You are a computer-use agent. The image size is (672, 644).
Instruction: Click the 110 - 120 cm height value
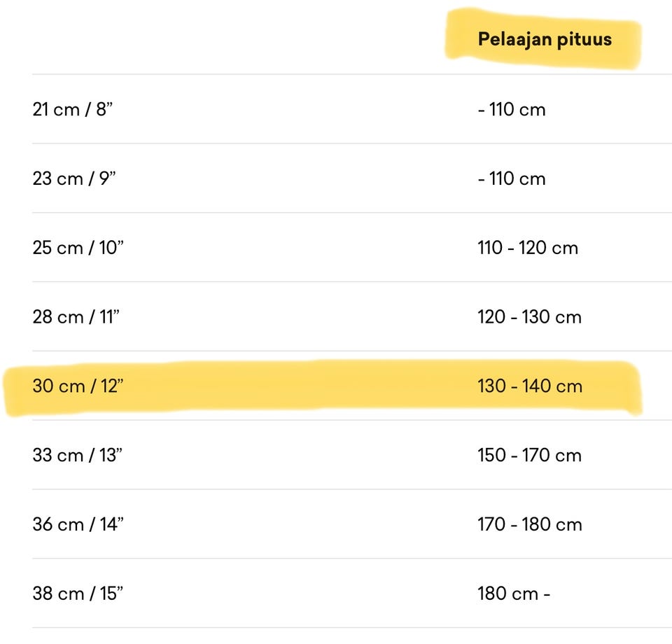tap(528, 248)
